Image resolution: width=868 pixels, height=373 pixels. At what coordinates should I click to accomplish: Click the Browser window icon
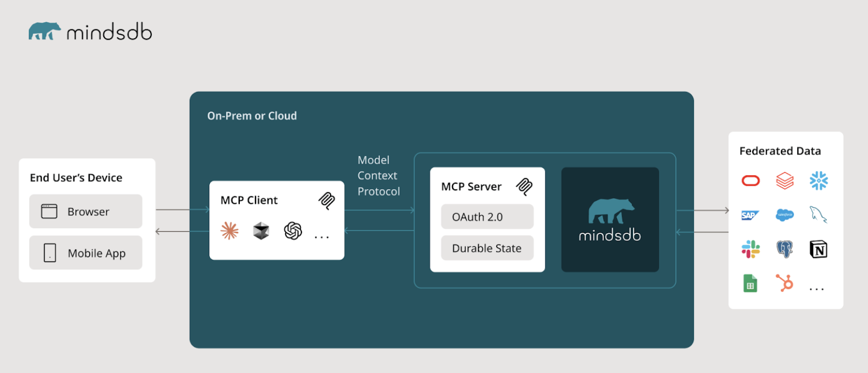pos(49,211)
